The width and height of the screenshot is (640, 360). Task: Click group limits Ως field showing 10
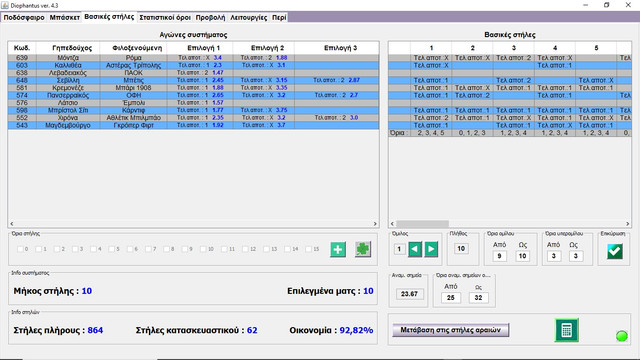coord(522,256)
